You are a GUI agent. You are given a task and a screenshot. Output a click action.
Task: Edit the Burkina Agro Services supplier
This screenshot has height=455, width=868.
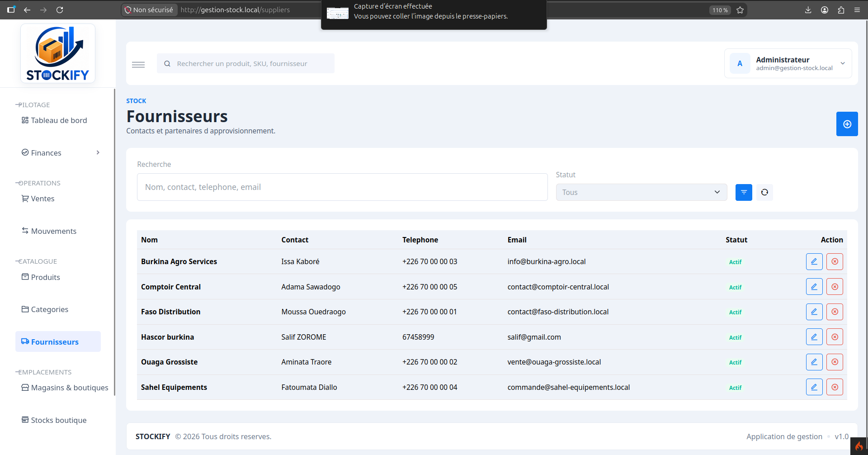[x=814, y=261]
